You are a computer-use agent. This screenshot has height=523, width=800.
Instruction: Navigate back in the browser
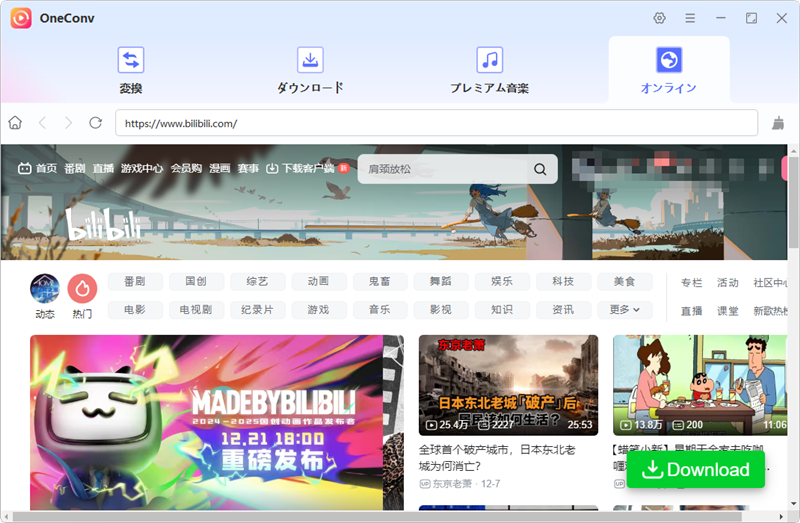tap(42, 123)
